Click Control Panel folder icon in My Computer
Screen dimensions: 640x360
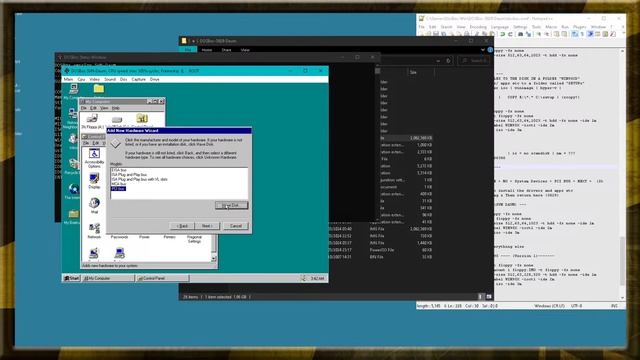pyautogui.click(x=142, y=118)
